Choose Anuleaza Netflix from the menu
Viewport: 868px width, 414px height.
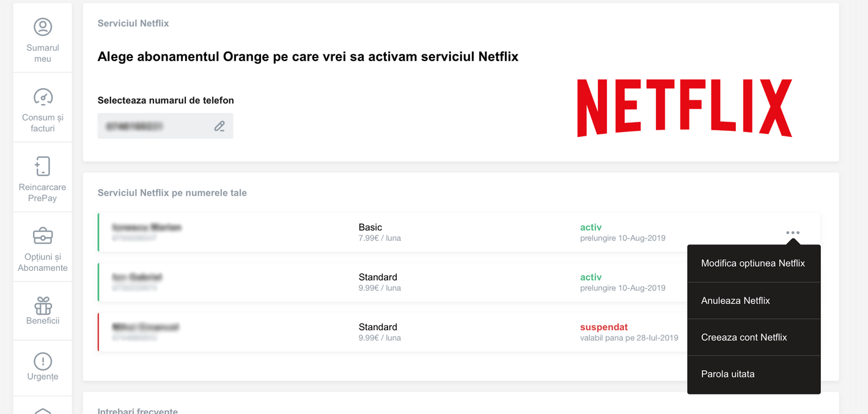tap(754, 300)
